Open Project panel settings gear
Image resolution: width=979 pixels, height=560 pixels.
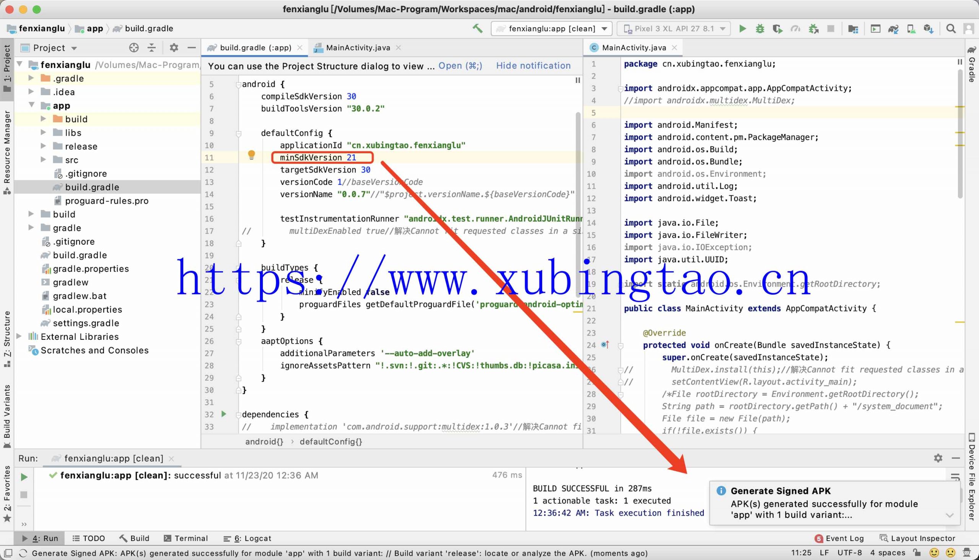(x=174, y=48)
